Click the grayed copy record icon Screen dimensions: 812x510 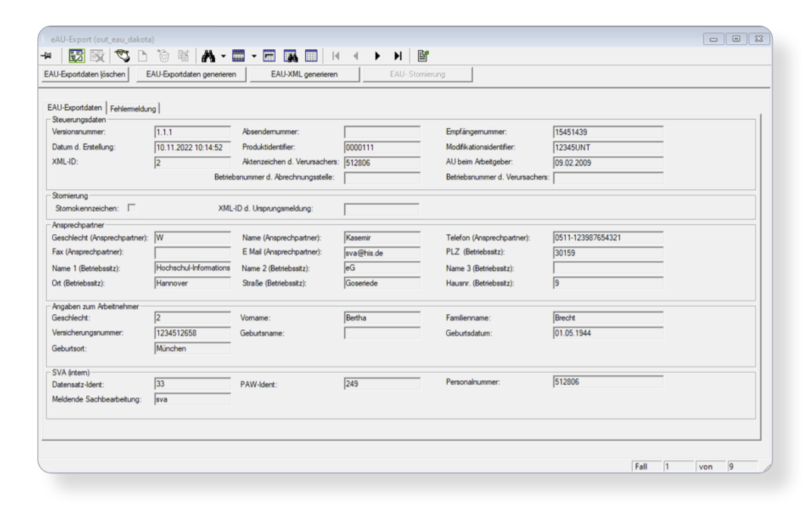pyautogui.click(x=183, y=56)
